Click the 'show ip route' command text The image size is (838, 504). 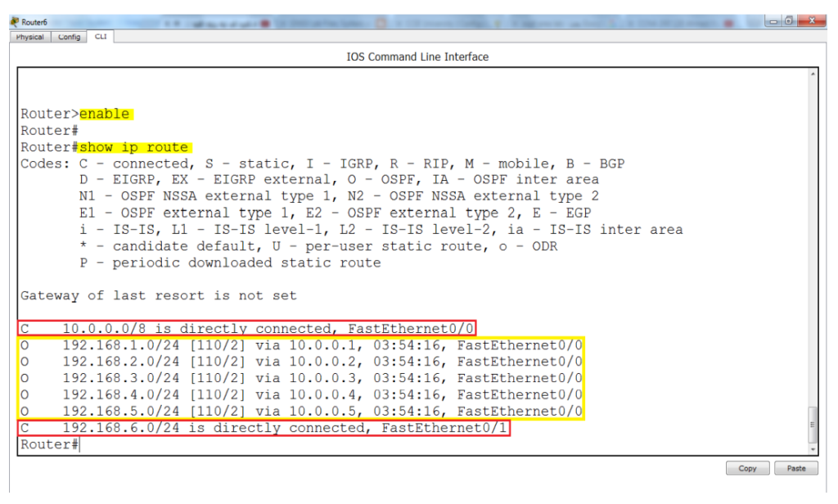click(134, 147)
